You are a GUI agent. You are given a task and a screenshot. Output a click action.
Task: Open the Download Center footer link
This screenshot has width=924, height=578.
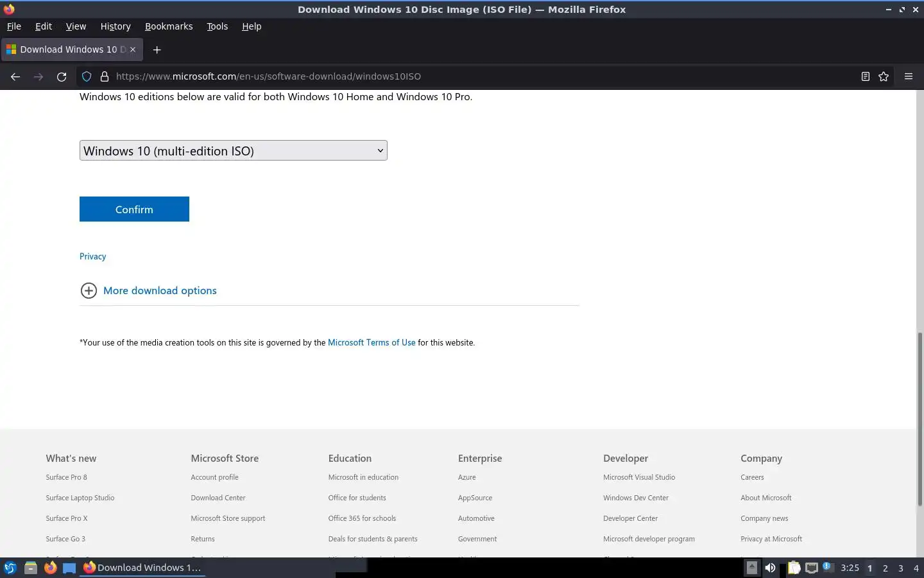coord(218,498)
